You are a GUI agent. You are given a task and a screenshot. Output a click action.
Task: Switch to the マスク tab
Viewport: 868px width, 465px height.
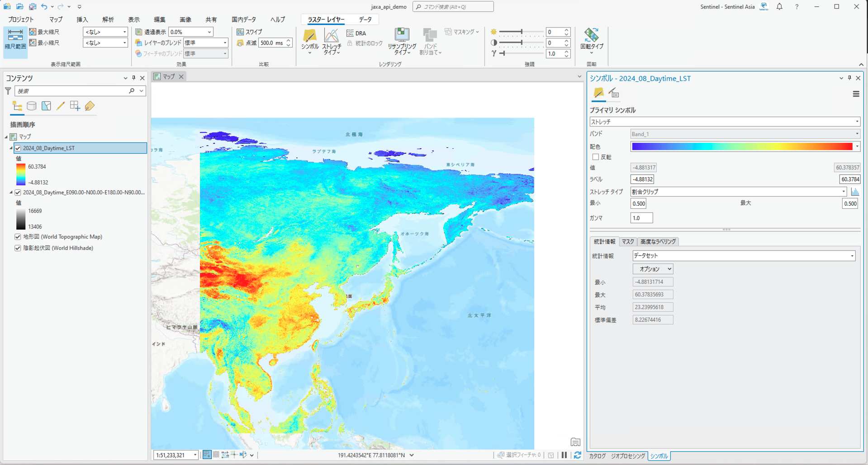[628, 242]
